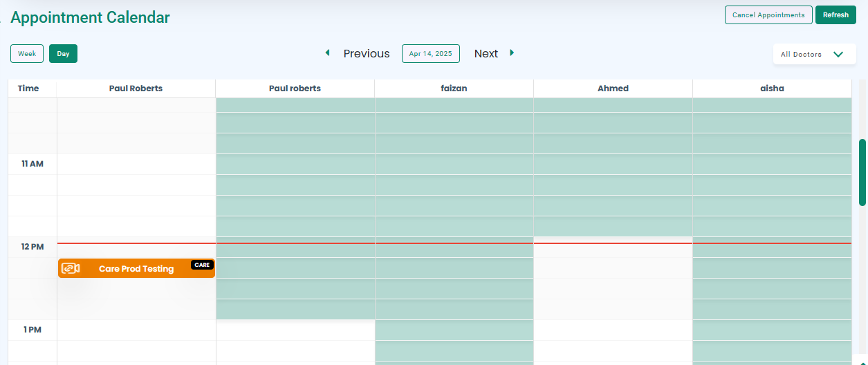Switch to Day view
Image resolution: width=868 pixels, height=365 pixels.
[63, 53]
